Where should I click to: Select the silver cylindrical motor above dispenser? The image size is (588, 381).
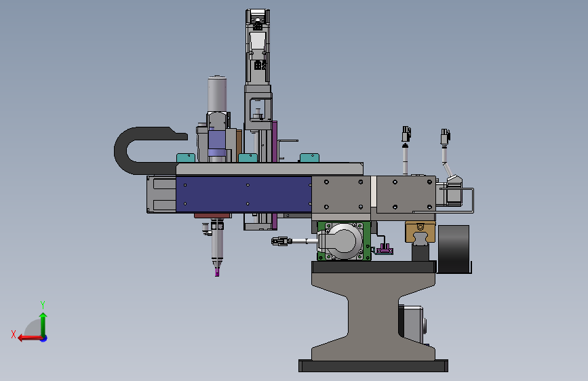coord(217,94)
